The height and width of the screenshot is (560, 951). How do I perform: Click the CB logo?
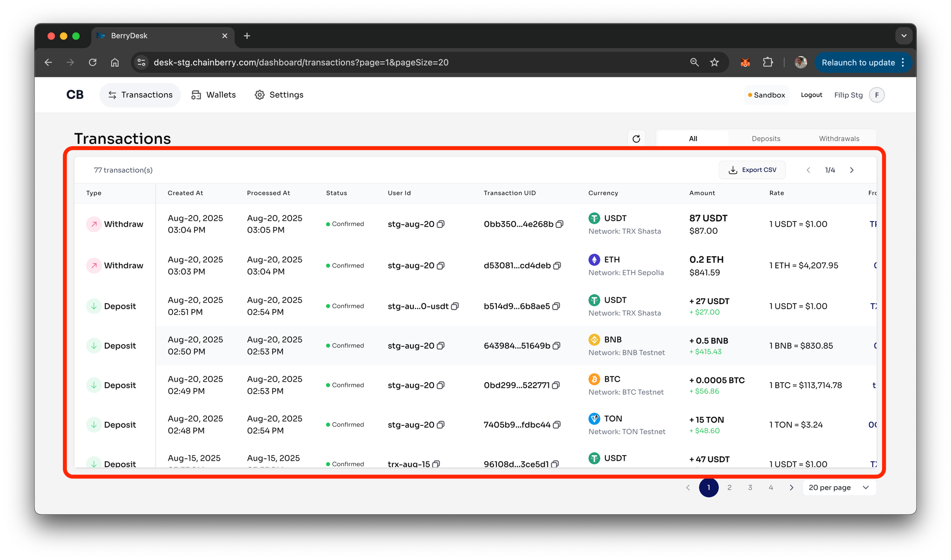[75, 95]
